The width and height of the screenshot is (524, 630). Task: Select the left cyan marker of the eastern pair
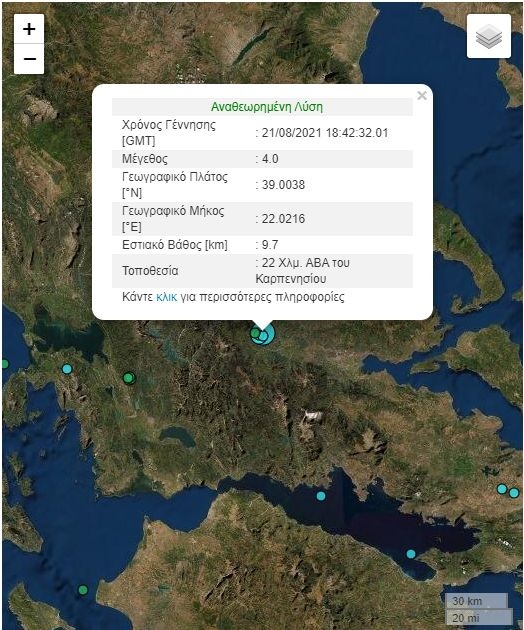click(502, 489)
